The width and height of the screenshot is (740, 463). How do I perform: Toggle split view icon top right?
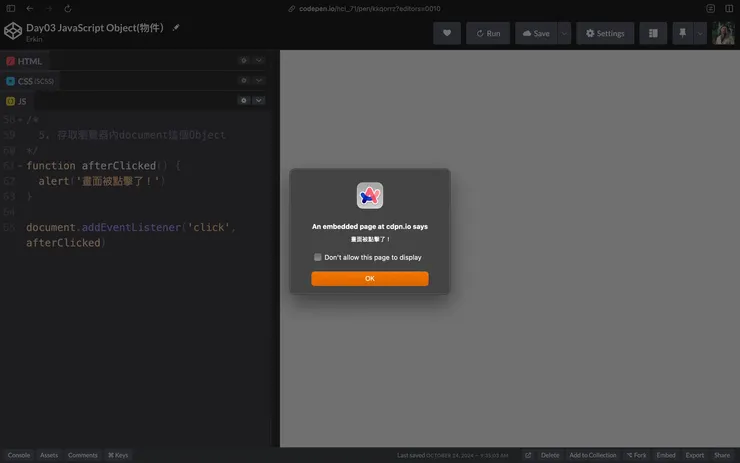click(729, 8)
